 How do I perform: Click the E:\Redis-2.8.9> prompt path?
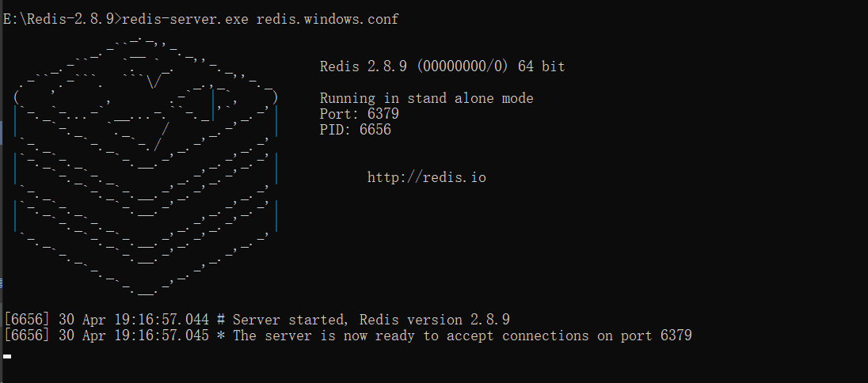(x=60, y=19)
